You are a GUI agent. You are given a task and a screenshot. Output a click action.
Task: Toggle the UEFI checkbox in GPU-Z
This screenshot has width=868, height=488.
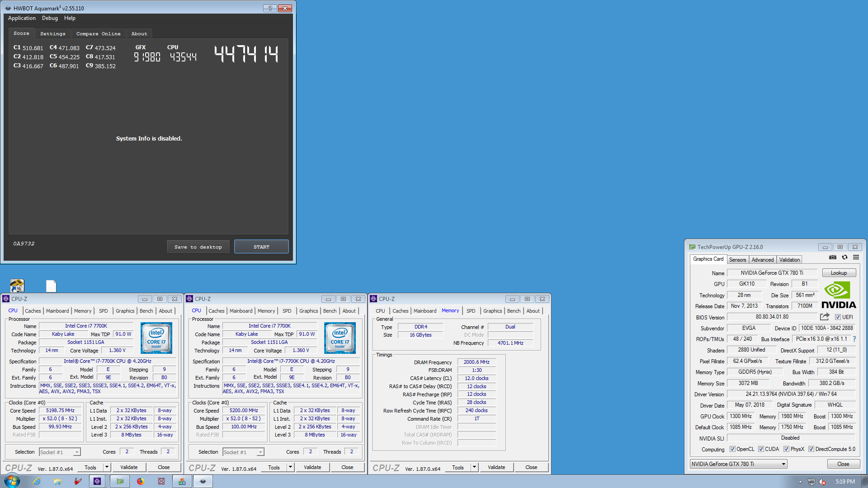(x=838, y=317)
